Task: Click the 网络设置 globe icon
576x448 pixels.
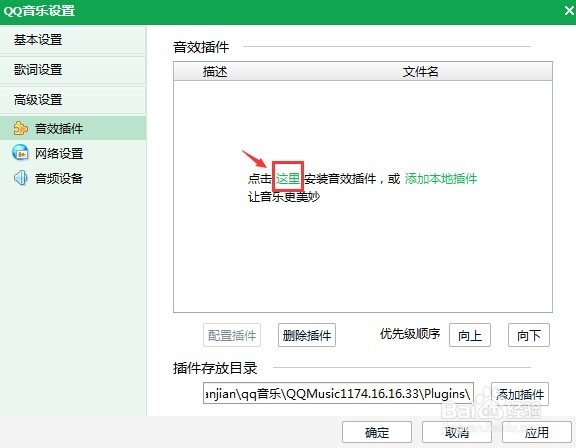Action: coord(20,153)
